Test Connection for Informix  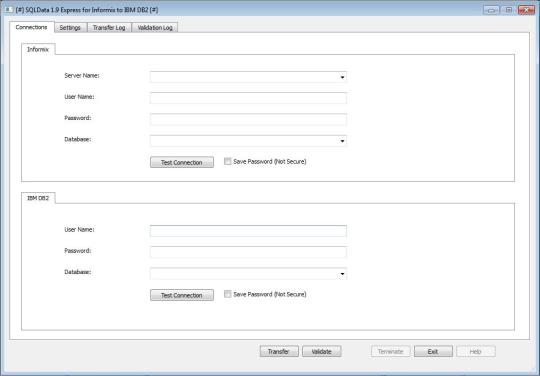coord(182,162)
